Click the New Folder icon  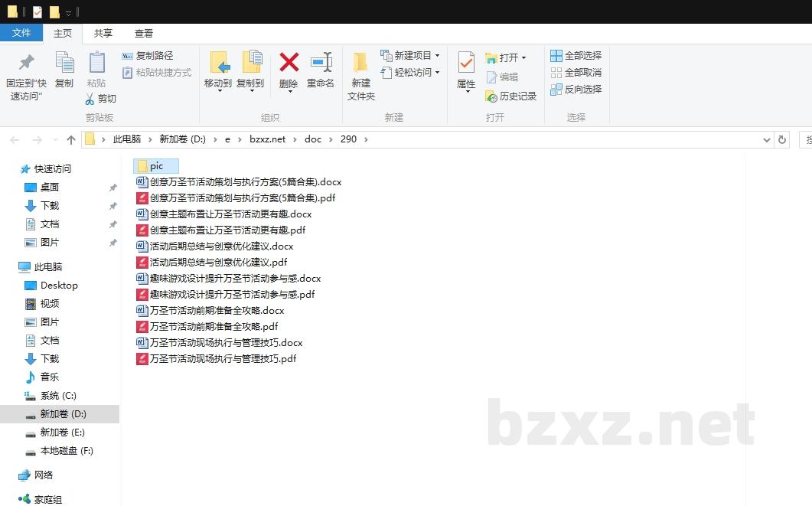coord(360,63)
